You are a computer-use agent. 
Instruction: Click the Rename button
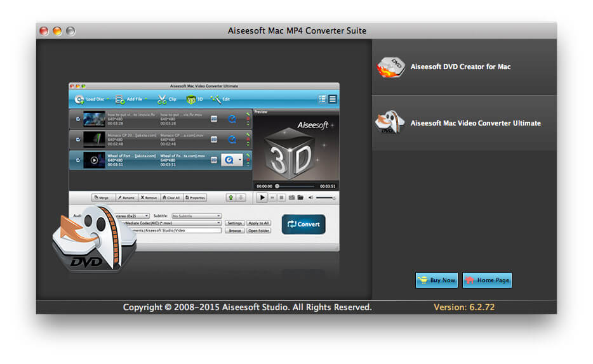point(126,197)
